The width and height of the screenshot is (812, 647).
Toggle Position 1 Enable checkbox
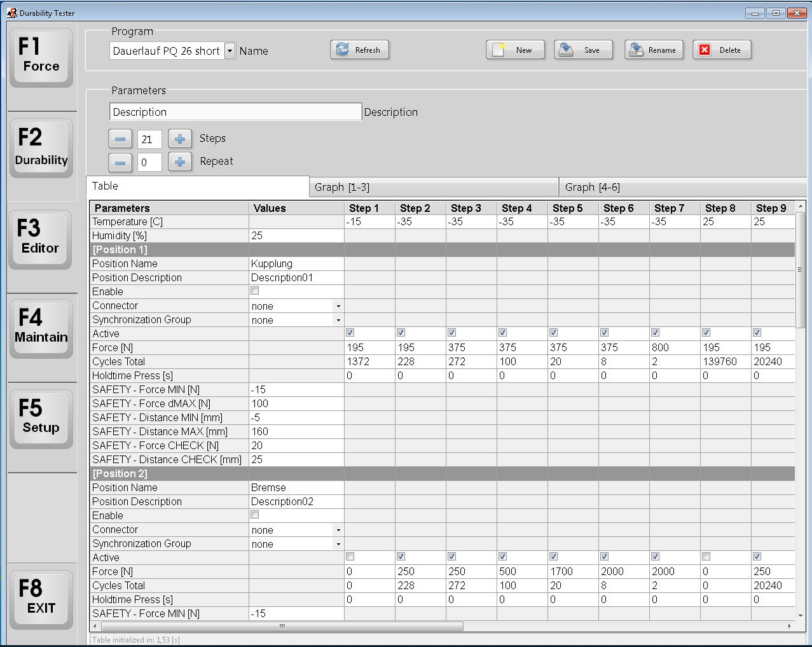[x=254, y=291]
